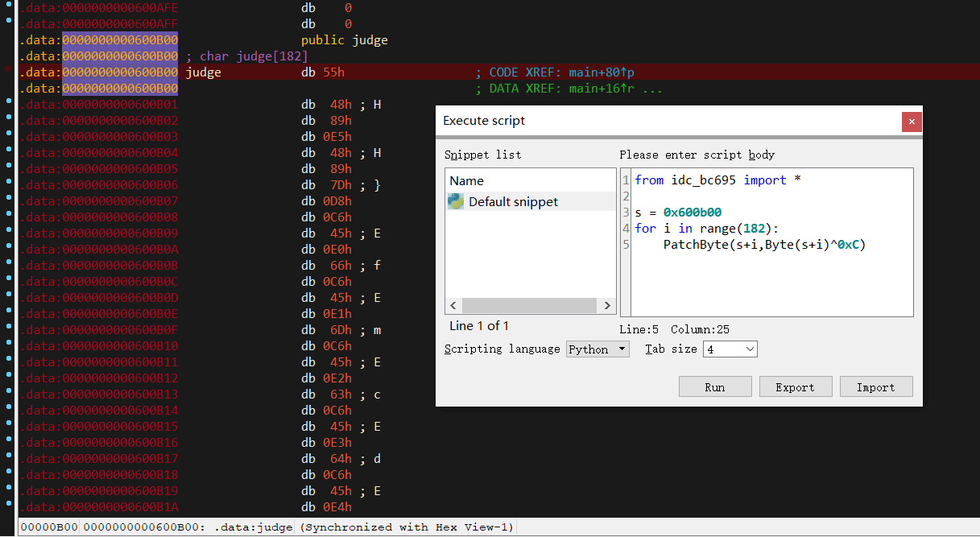Click 'db 66h ; f' on row 600B0B
The height and width of the screenshot is (537, 980).
point(341,266)
